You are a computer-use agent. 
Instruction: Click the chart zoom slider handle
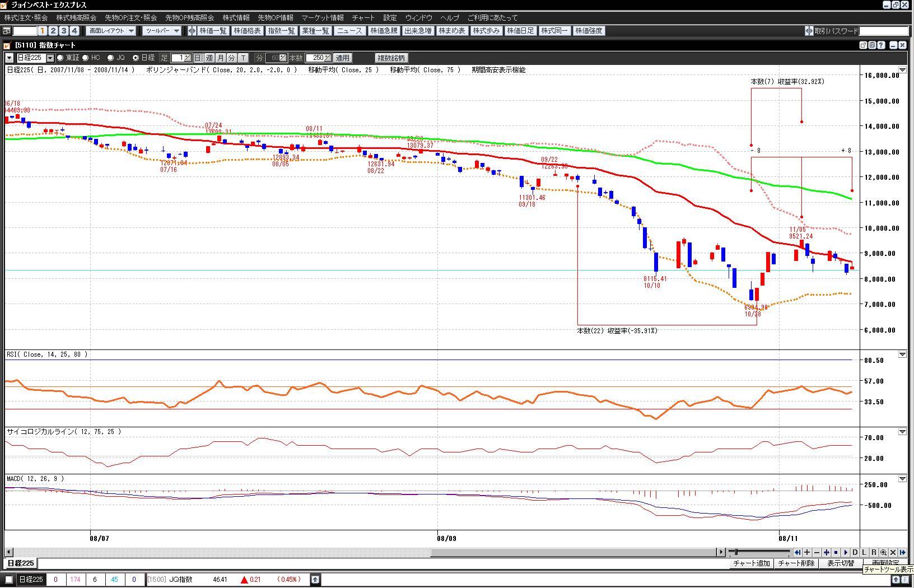coord(736,552)
